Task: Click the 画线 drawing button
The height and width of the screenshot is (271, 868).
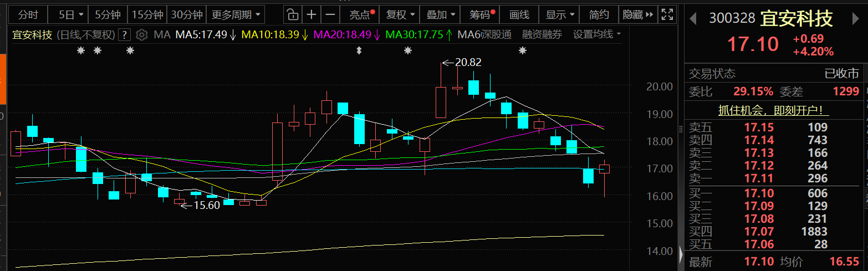Action: (519, 14)
